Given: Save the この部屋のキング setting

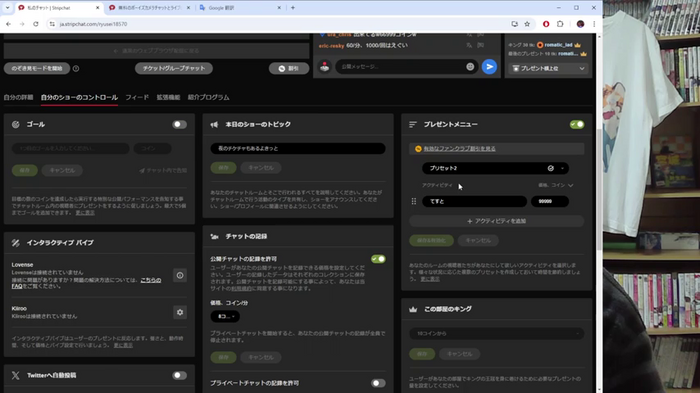Looking at the screenshot, I should (422, 354).
